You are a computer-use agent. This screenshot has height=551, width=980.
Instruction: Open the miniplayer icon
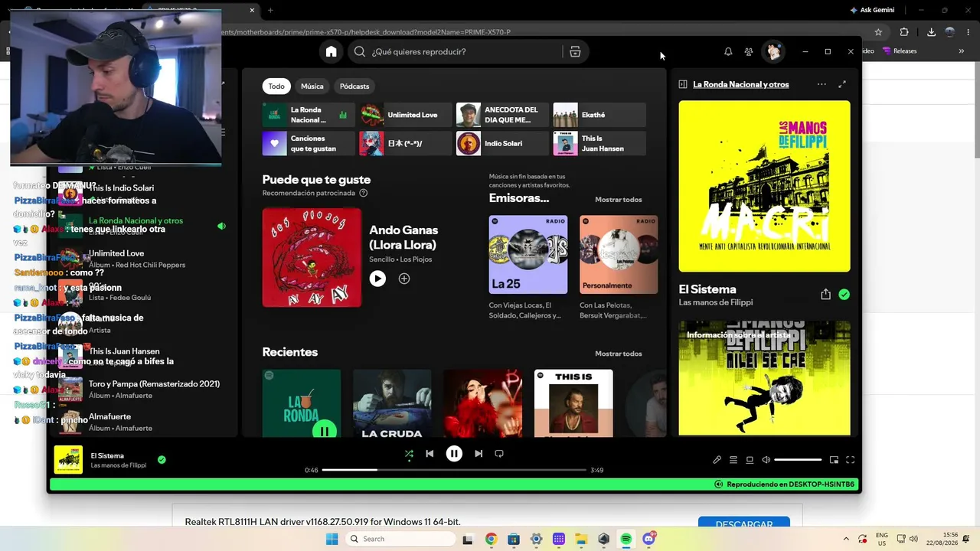click(834, 460)
